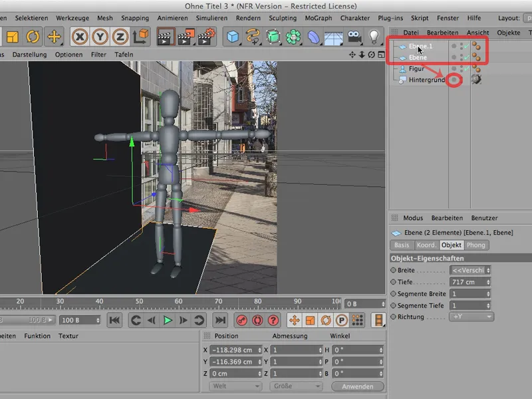The width and height of the screenshot is (532, 399).
Task: Open the Größe dropdown
Action: point(296,386)
